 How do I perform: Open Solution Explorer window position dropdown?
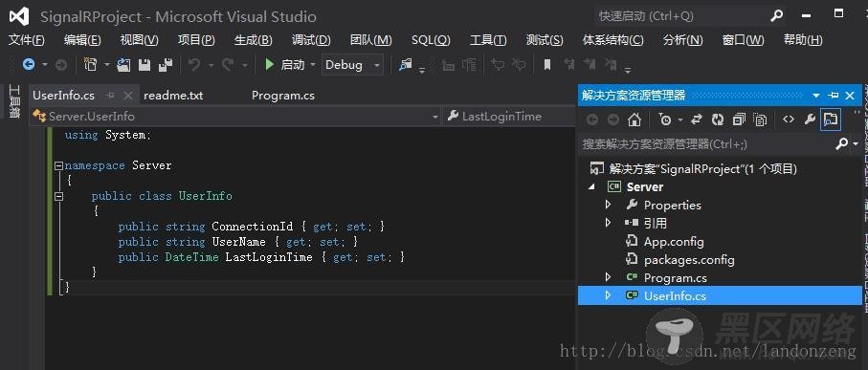click(816, 96)
